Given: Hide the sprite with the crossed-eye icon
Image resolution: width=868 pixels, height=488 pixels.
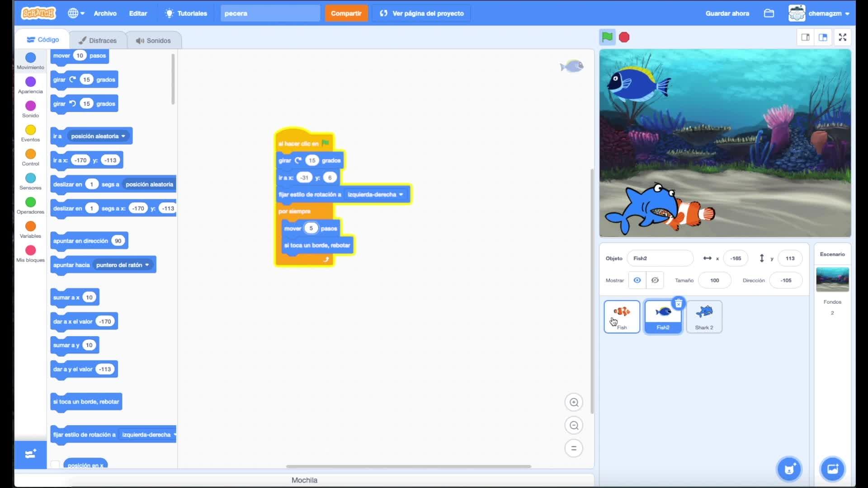Looking at the screenshot, I should [655, 280].
